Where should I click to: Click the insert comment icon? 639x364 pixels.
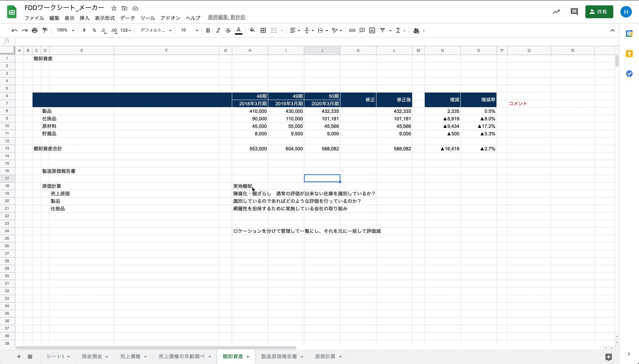pyautogui.click(x=362, y=30)
